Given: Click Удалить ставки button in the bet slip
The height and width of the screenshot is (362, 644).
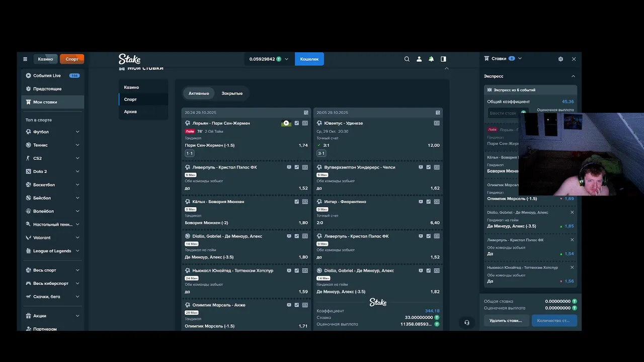Looking at the screenshot, I should tap(506, 320).
